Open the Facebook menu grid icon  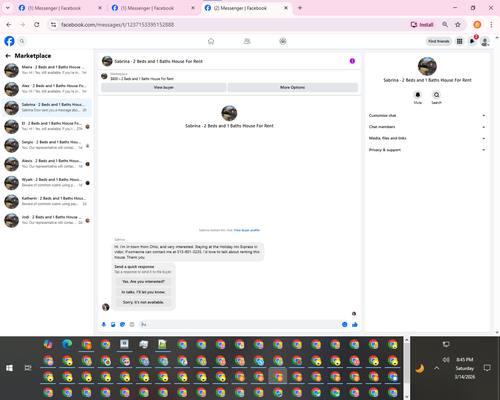coord(460,41)
